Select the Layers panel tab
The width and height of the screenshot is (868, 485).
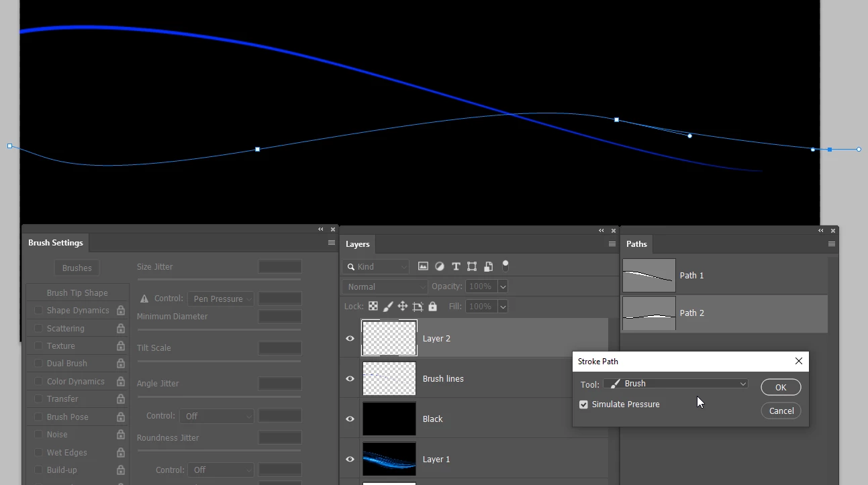pos(358,244)
